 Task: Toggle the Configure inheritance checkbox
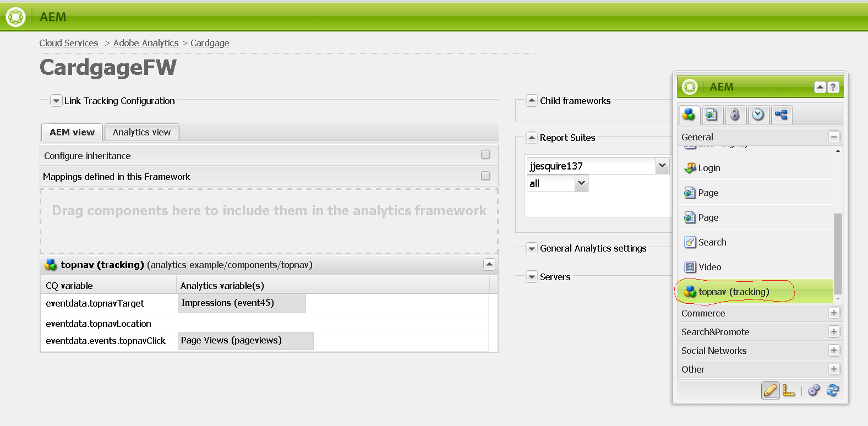485,155
